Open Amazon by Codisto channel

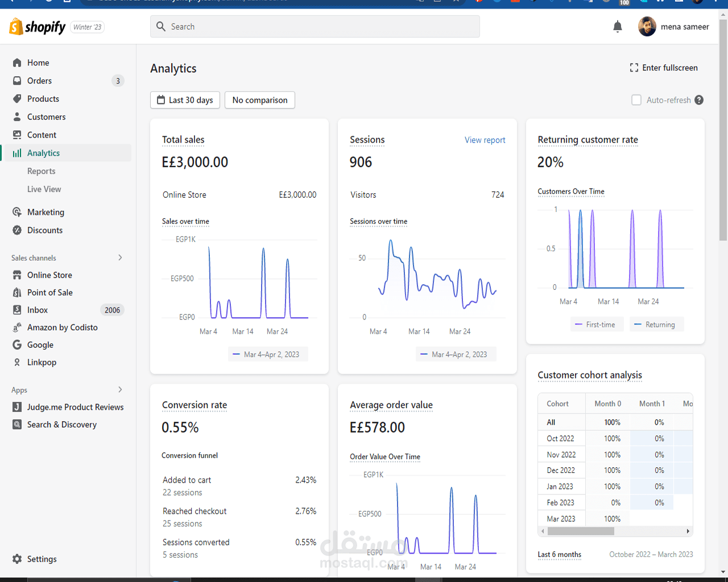(x=62, y=327)
